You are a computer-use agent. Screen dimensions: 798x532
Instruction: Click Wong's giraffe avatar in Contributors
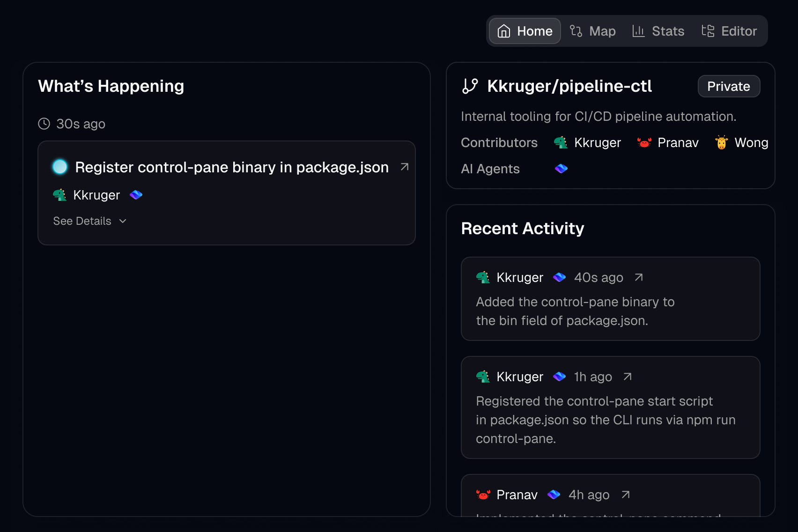[x=721, y=142]
